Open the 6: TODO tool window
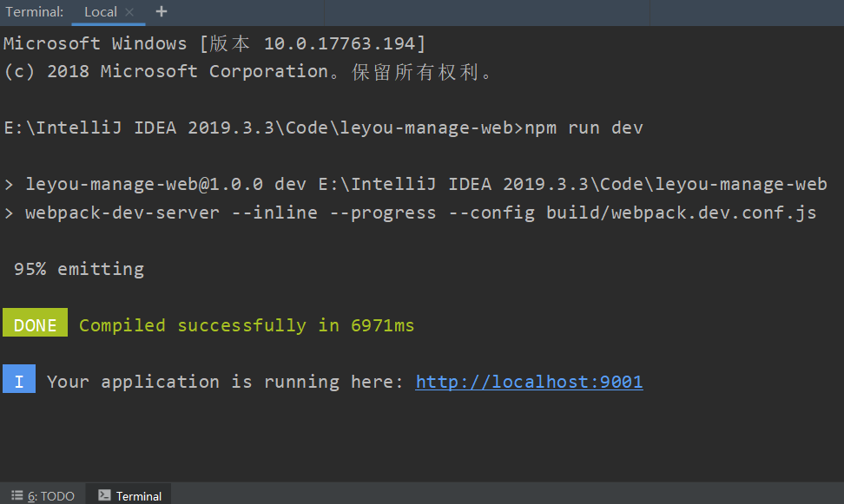The image size is (844, 504). 43,495
